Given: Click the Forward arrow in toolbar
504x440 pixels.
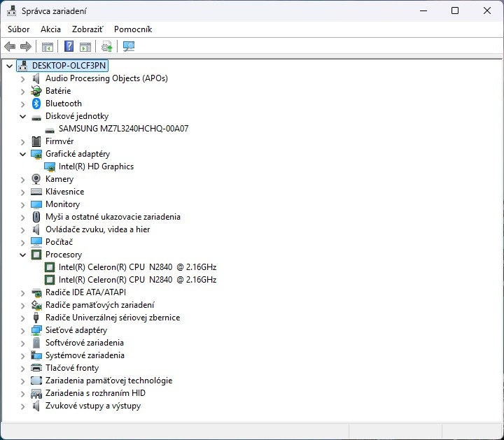Looking at the screenshot, I should click(26, 47).
